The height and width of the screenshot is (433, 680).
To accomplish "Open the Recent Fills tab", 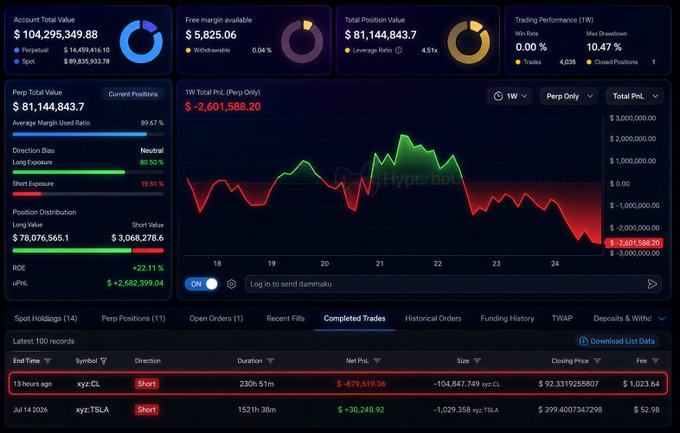I will [285, 318].
